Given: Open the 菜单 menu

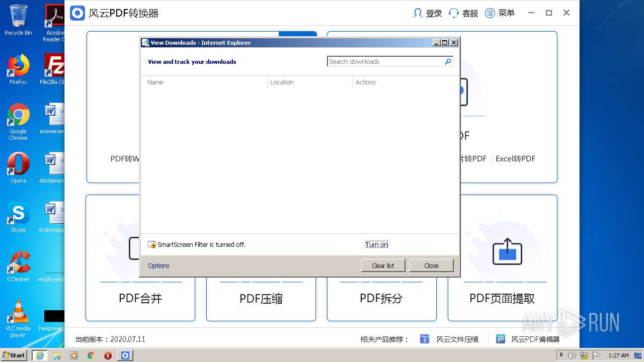Looking at the screenshot, I should click(x=500, y=13).
